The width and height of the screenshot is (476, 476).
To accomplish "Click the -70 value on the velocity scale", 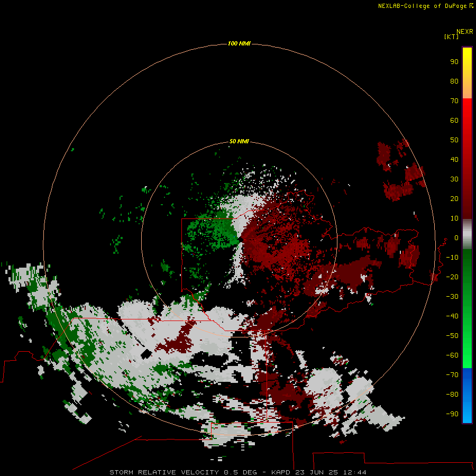I will 452,375.
